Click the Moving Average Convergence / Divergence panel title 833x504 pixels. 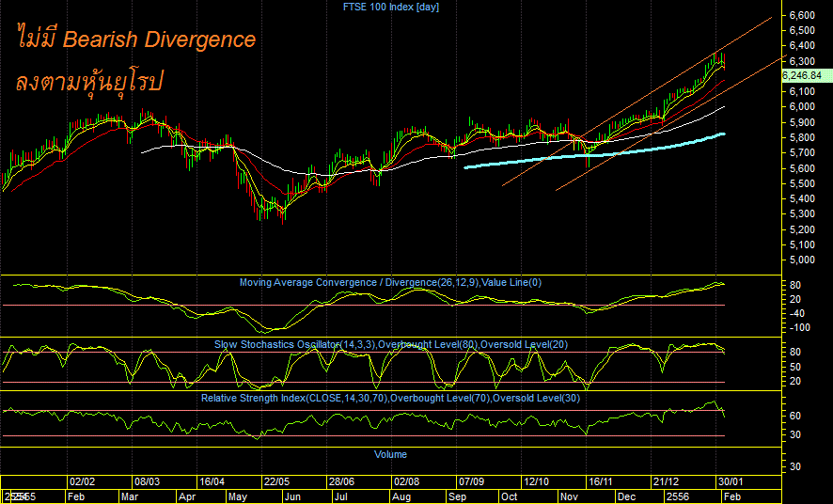(390, 282)
